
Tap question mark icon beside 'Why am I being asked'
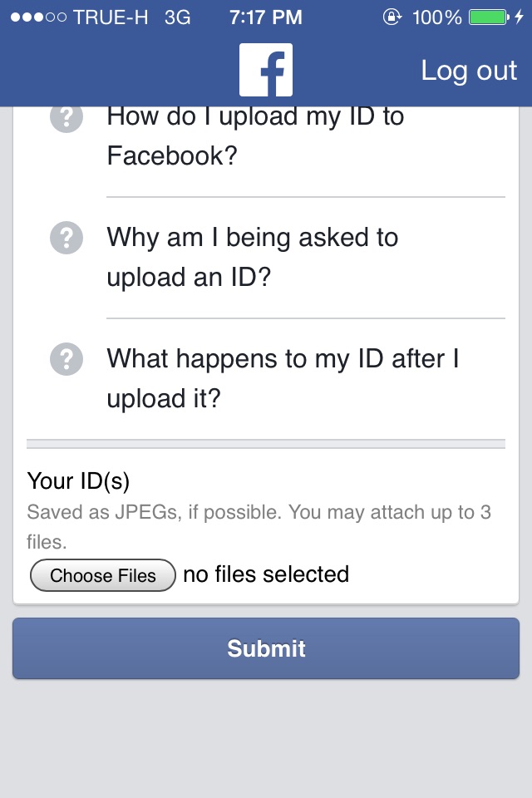[66, 238]
